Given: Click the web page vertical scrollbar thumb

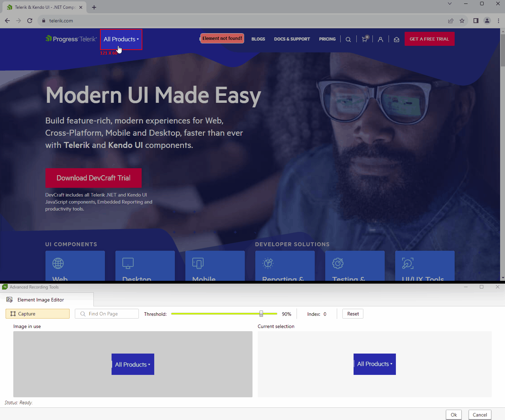Looking at the screenshot, I should click(503, 50).
